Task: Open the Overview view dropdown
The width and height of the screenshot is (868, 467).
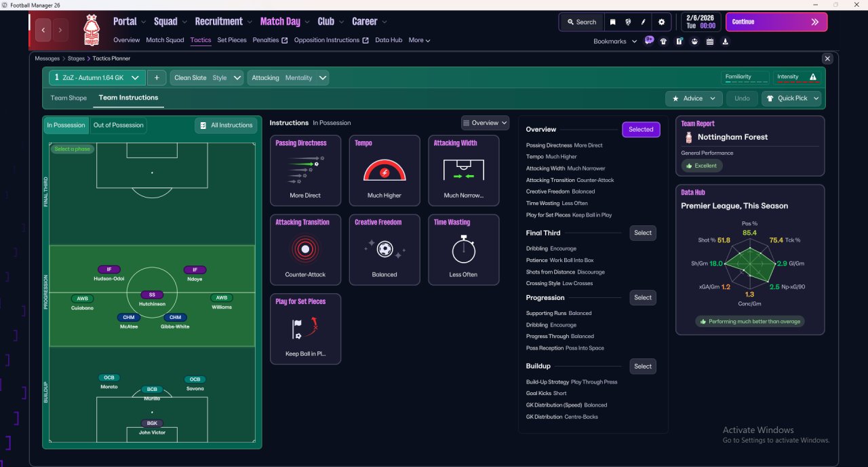Action: pyautogui.click(x=485, y=123)
